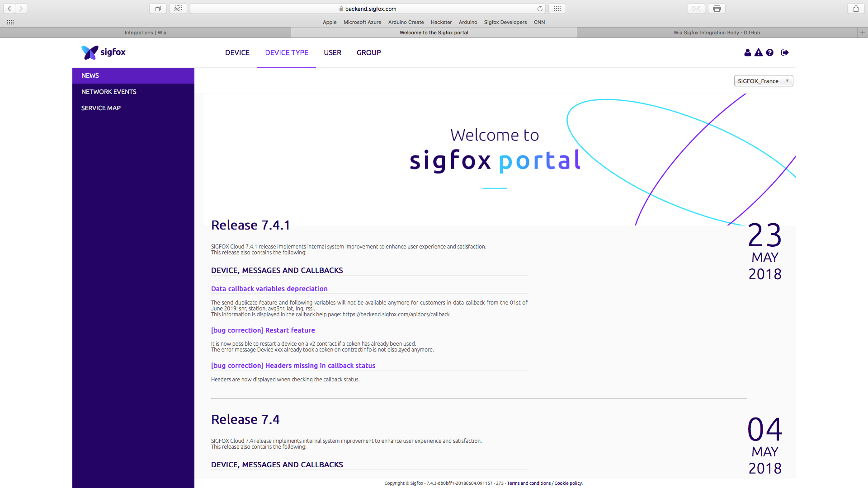Click the Sigfox butterfly logo
Viewport: 868px width, 488px height.
89,52
